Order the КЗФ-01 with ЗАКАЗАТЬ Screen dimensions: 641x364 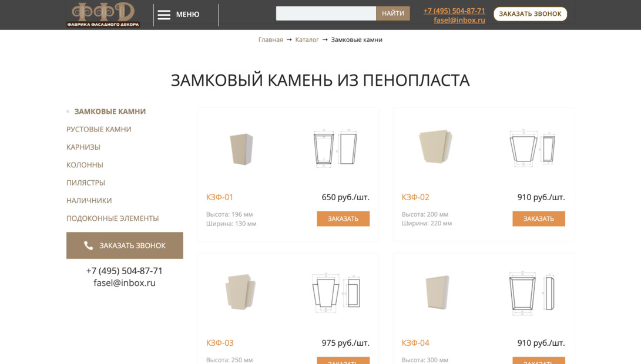point(343,218)
